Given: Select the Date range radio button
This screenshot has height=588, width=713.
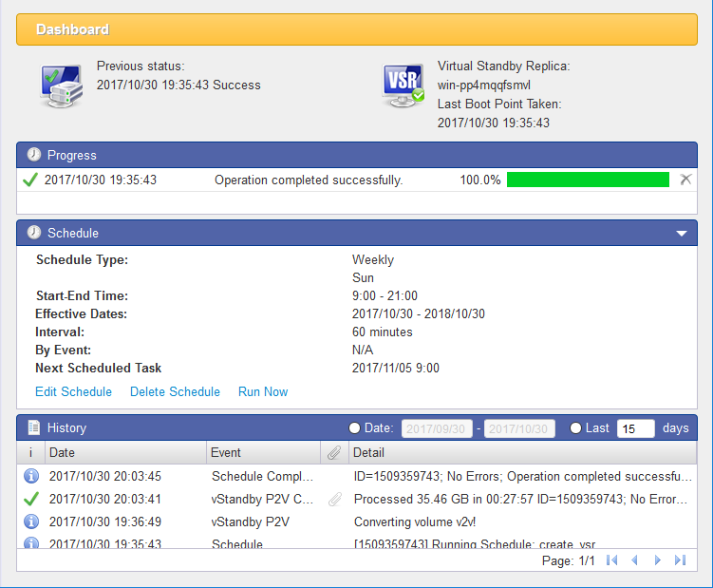Looking at the screenshot, I should [x=355, y=428].
